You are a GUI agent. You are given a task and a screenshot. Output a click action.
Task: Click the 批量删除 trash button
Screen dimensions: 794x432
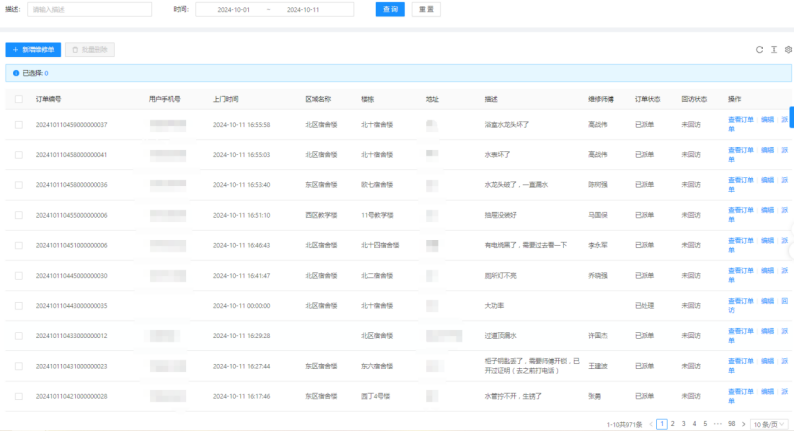tap(90, 49)
